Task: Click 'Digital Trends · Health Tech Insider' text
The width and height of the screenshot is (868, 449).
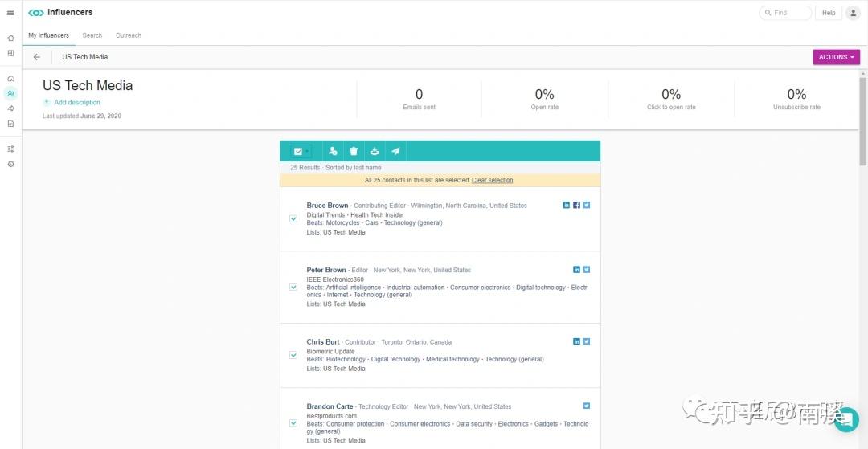Action: [x=355, y=214]
